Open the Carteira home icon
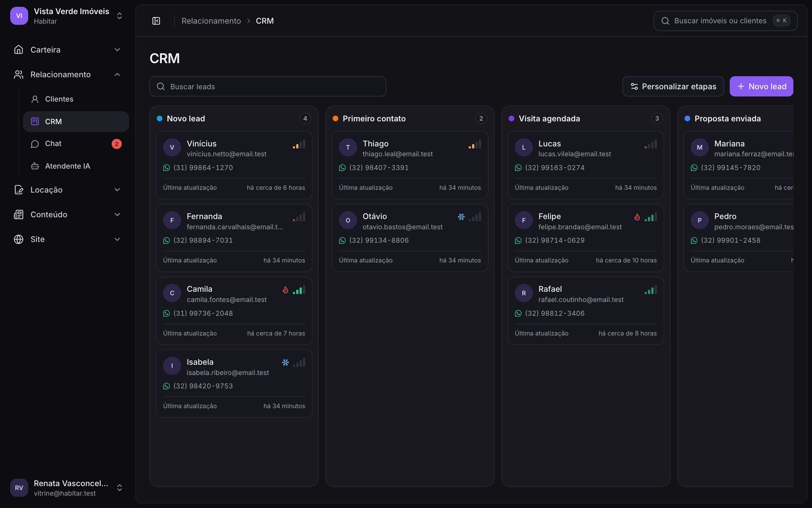This screenshot has width=812, height=508. (19, 50)
